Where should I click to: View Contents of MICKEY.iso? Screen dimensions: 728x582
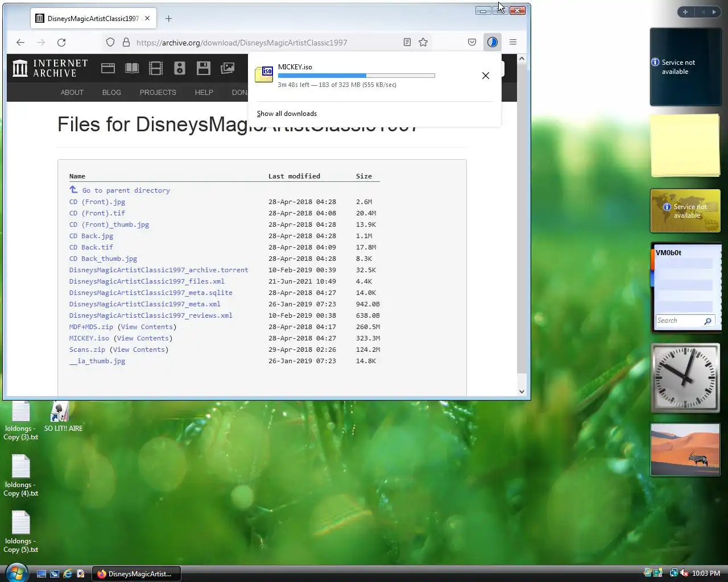point(143,338)
